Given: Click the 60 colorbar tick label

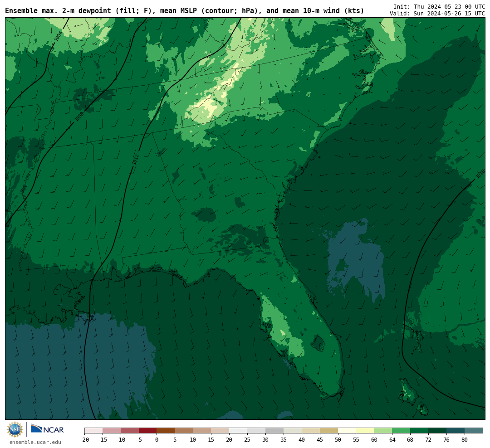Looking at the screenshot, I should tap(374, 439).
